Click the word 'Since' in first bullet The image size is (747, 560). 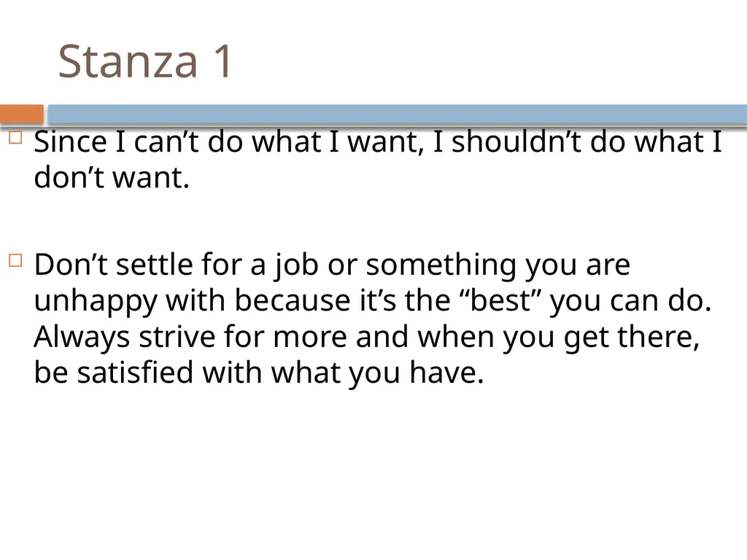click(71, 142)
